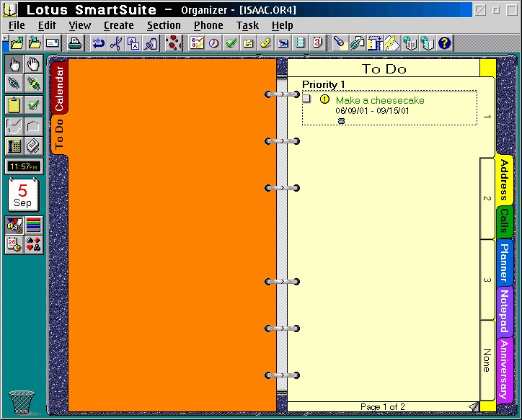Switch to view by status color bars icon

pyautogui.click(x=34, y=225)
